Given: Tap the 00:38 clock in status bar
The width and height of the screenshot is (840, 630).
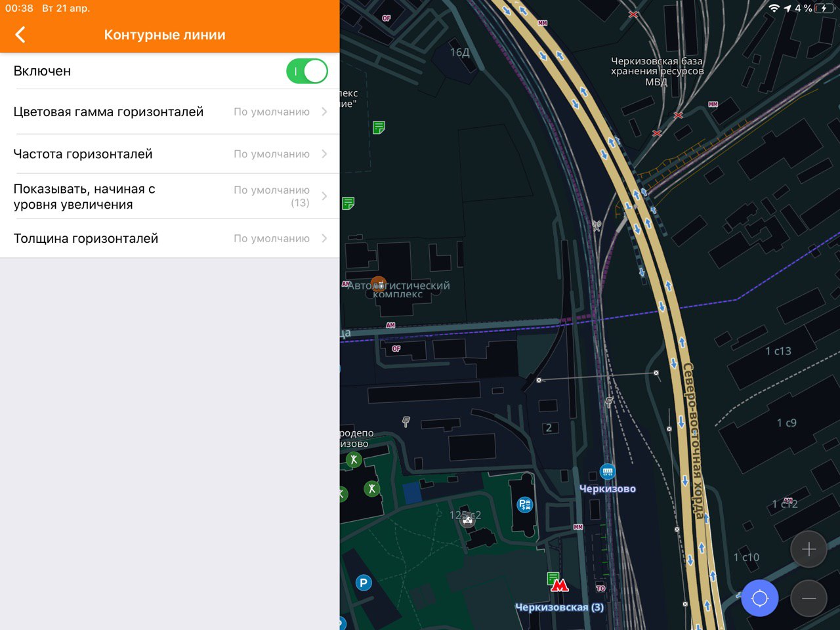Looking at the screenshot, I should [x=19, y=9].
